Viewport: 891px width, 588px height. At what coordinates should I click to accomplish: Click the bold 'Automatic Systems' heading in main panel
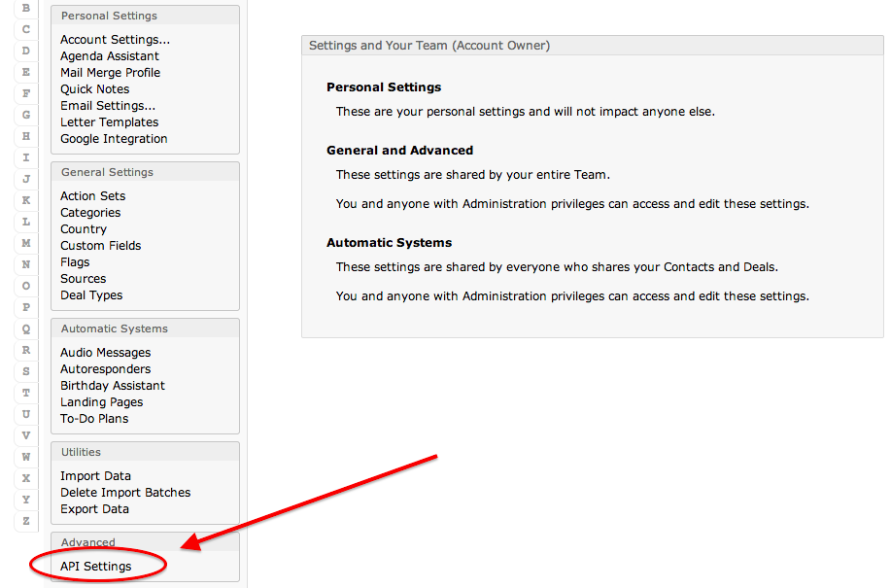[390, 243]
